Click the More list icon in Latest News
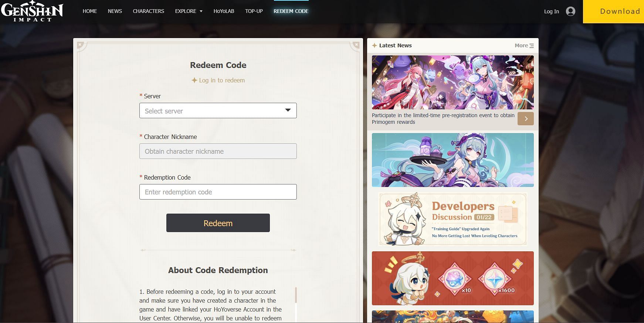 [532, 46]
